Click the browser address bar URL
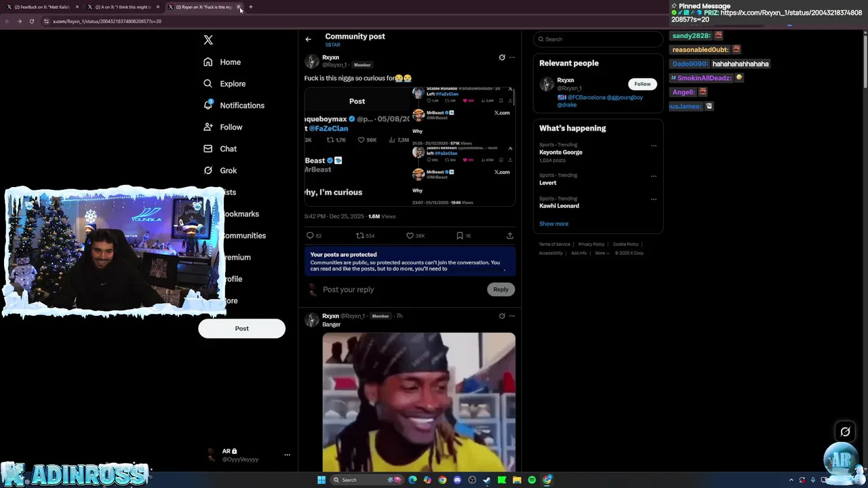The width and height of the screenshot is (868, 488). [x=107, y=21]
